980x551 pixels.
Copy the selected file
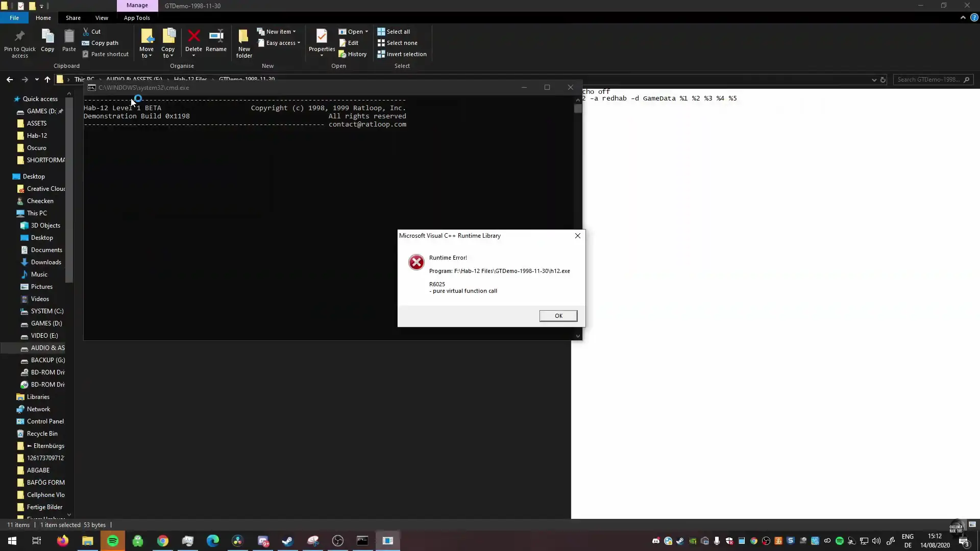[47, 41]
